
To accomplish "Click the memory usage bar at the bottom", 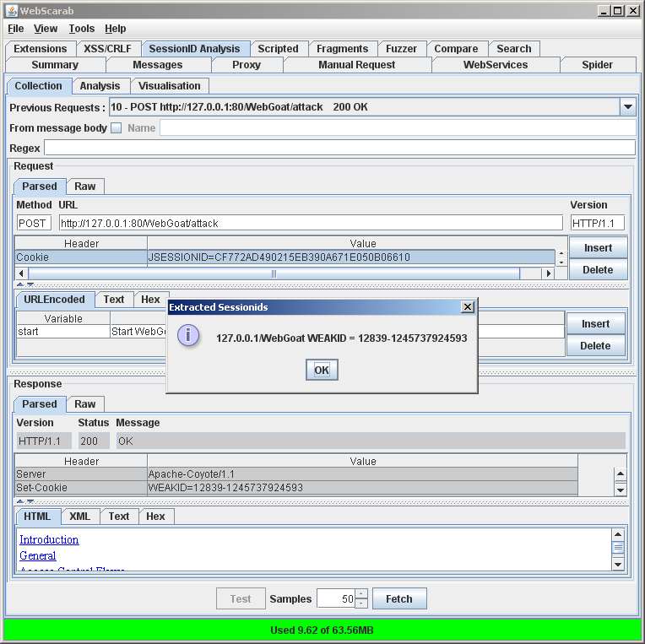I will pos(322,630).
